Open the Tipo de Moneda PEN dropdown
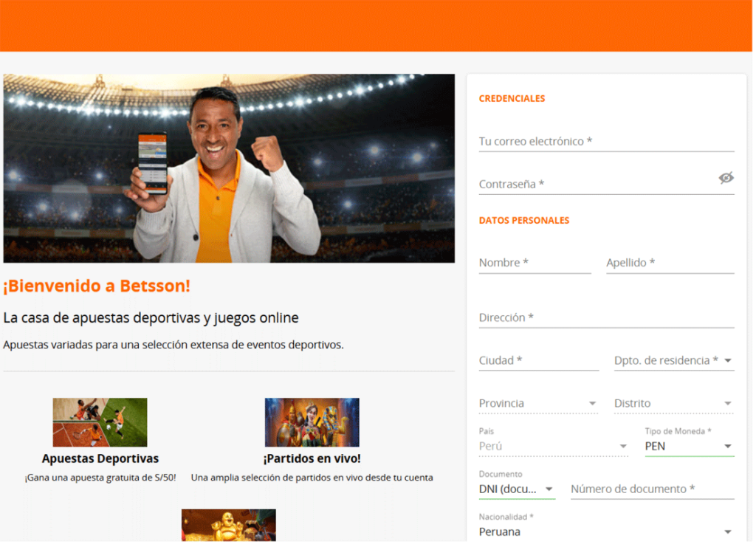The height and width of the screenshot is (547, 756). click(689, 446)
